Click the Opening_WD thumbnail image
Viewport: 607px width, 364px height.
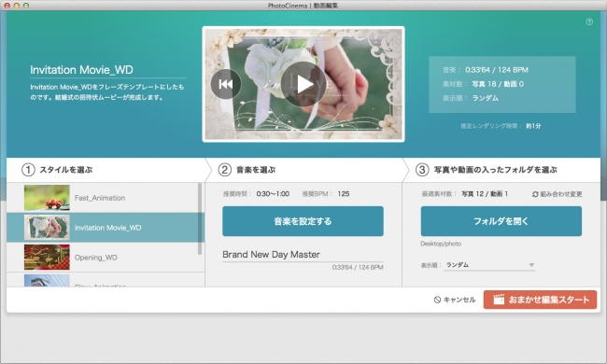pyautogui.click(x=47, y=258)
